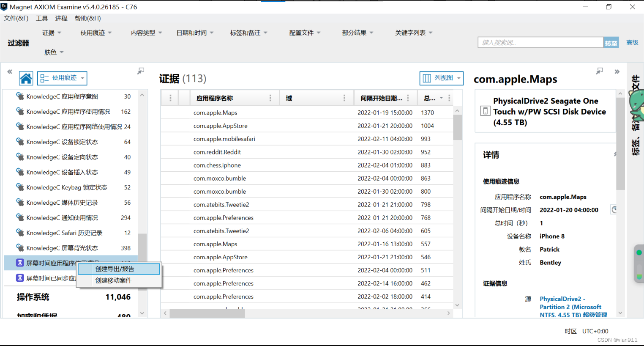Select com.chess.iphone table row
The width and height of the screenshot is (644, 346).
click(307, 165)
